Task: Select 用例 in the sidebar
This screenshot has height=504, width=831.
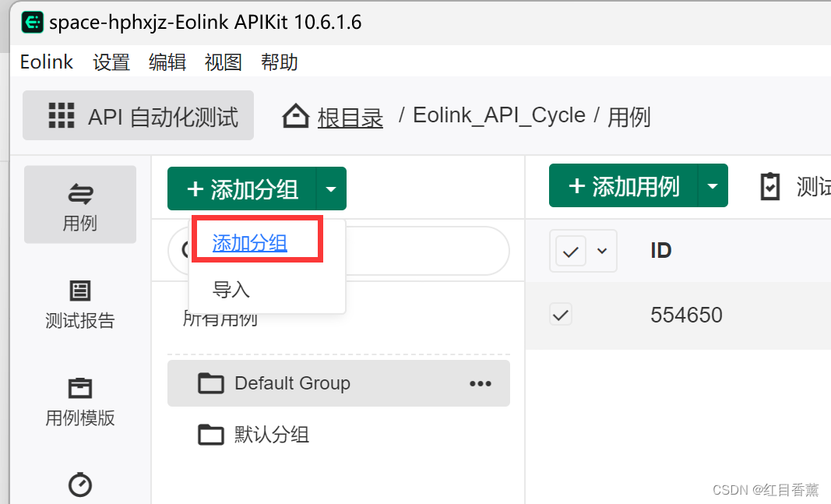Action: click(x=80, y=205)
